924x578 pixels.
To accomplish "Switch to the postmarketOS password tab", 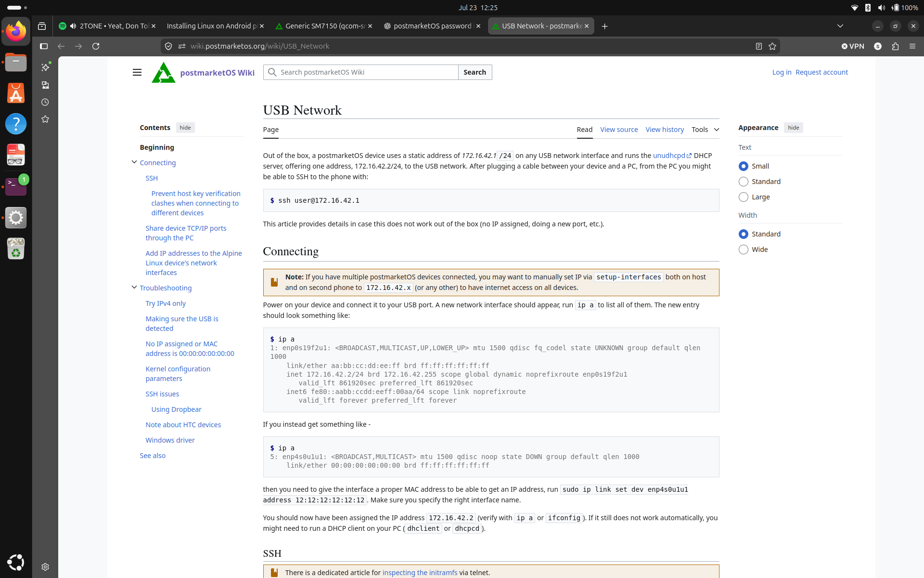I will pos(431,26).
